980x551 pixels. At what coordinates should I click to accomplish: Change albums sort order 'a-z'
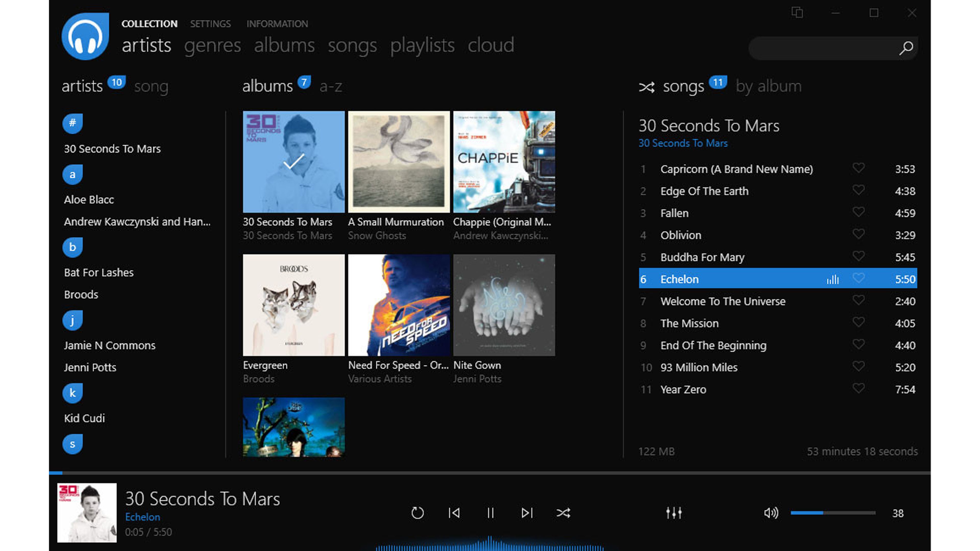(330, 87)
